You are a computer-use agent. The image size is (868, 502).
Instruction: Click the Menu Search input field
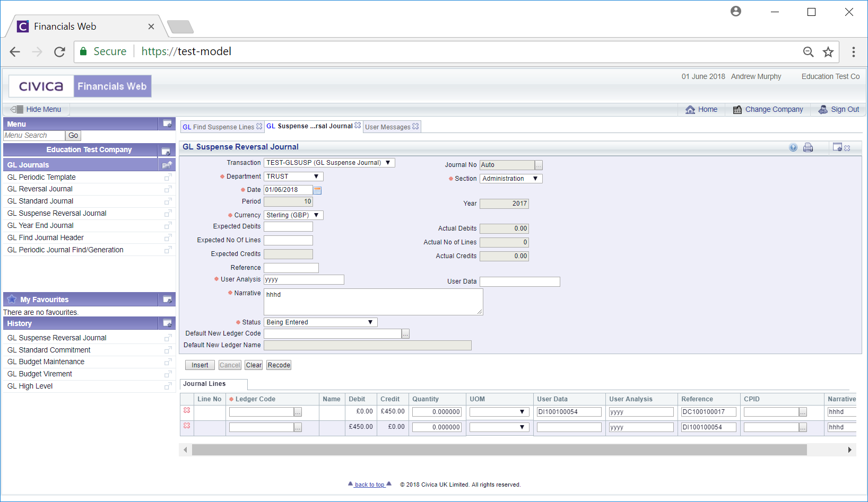(34, 136)
